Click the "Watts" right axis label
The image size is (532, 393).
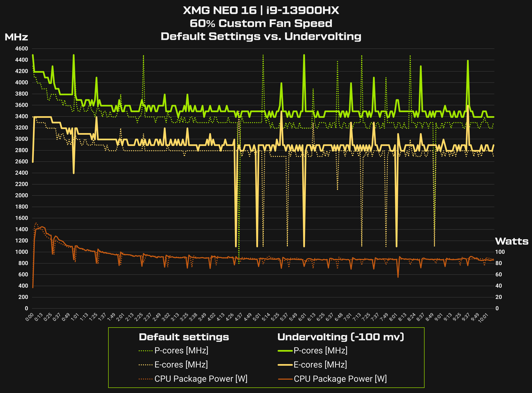click(512, 241)
